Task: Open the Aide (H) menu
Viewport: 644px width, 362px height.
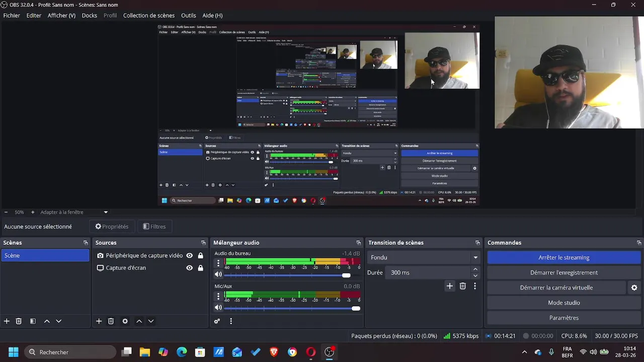Action: pos(212,16)
